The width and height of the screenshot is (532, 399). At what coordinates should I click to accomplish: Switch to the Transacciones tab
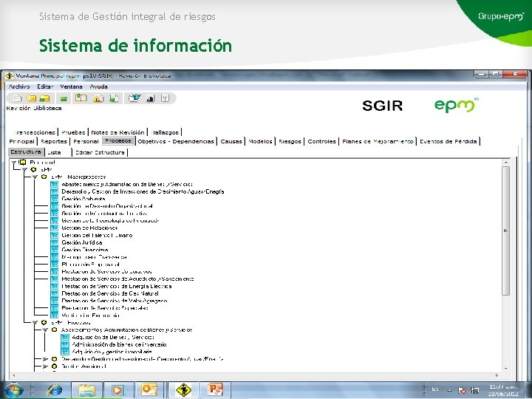click(x=35, y=132)
